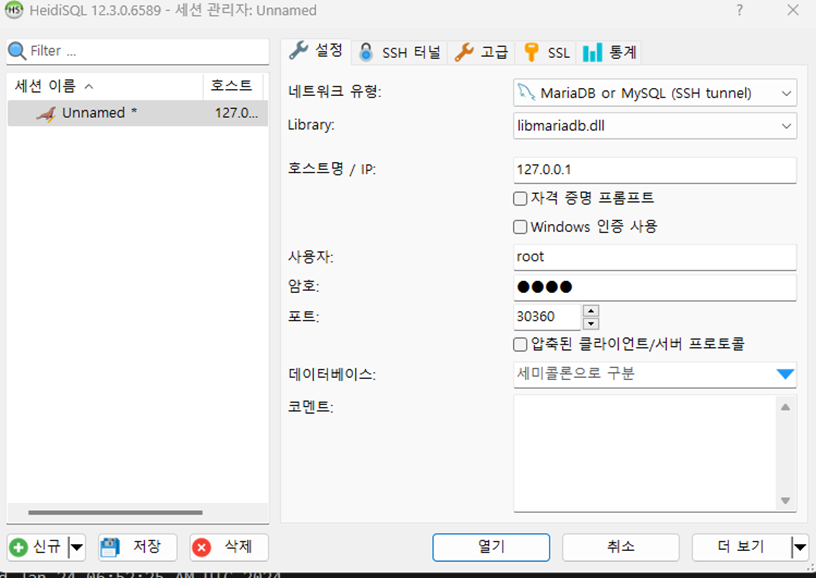Open the 더 보기 dropdown arrow
The image size is (816, 578).
tap(800, 547)
